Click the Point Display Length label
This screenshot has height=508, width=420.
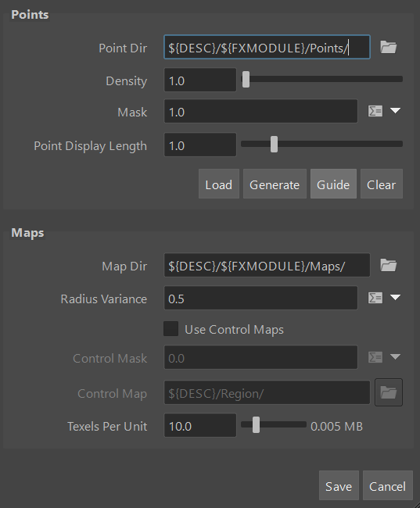click(x=91, y=146)
